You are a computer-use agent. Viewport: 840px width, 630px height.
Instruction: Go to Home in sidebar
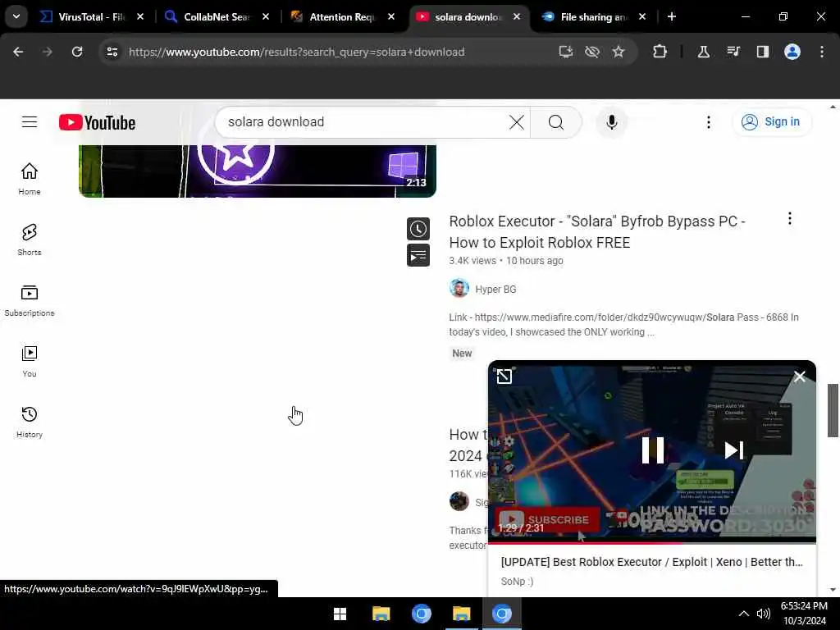30,179
